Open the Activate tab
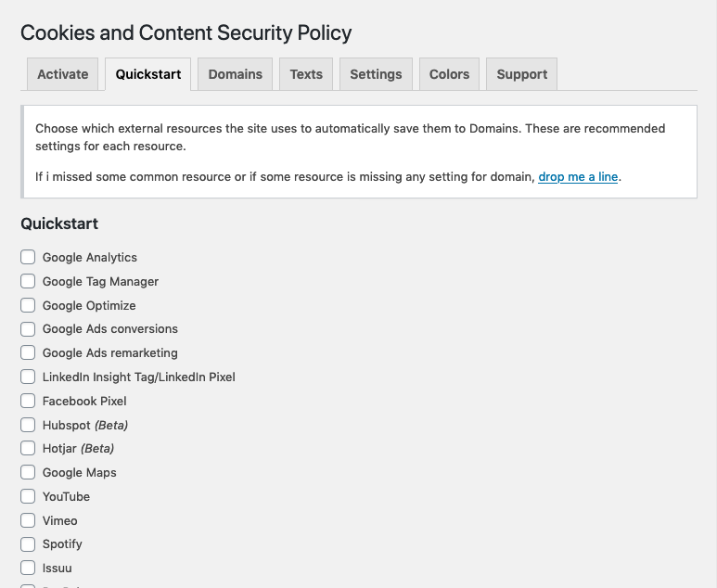The image size is (717, 588). pyautogui.click(x=63, y=74)
